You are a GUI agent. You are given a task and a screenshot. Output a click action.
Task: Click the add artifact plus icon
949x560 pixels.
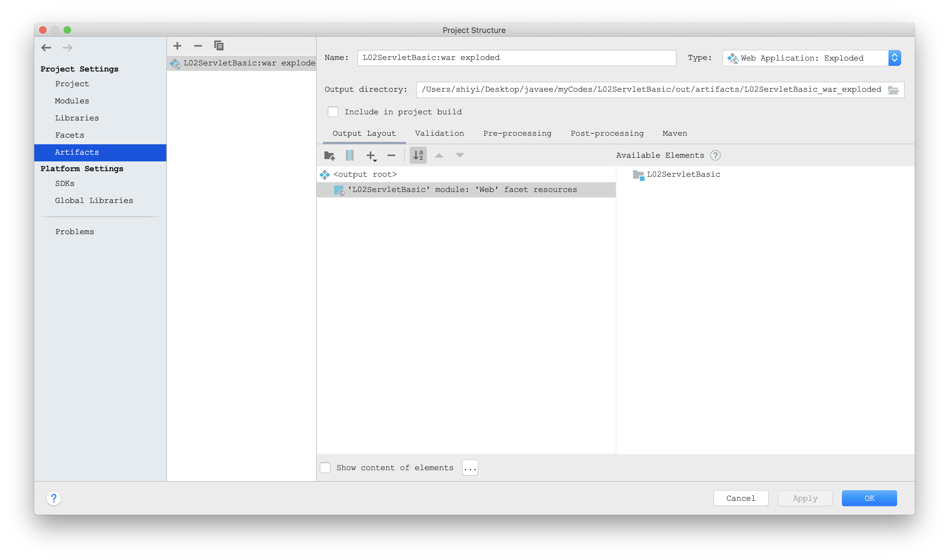coord(177,46)
